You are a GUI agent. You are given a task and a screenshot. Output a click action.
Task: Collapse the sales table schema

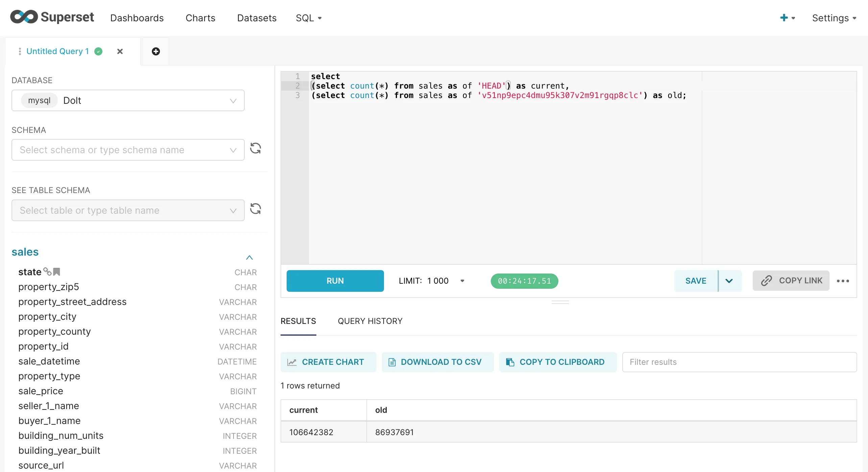[249, 258]
